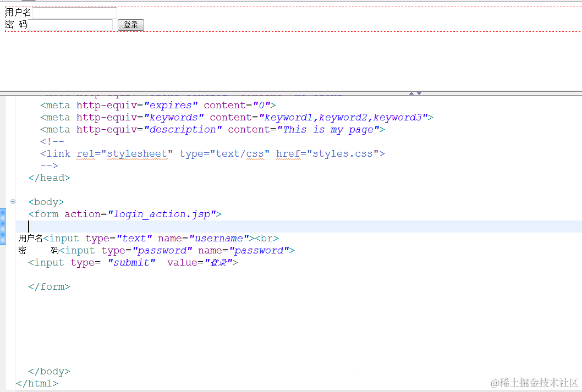Click the closing </html> tag
The height and width of the screenshot is (392, 582).
point(37,383)
